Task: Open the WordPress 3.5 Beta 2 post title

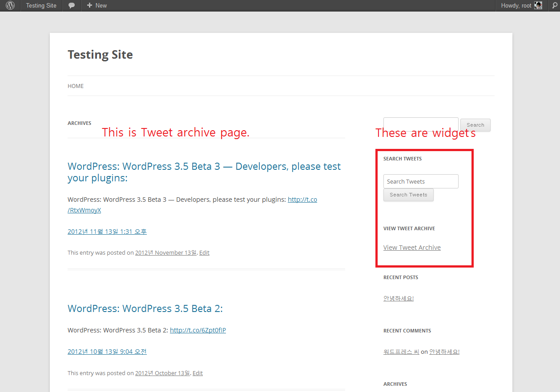Action: [145, 308]
